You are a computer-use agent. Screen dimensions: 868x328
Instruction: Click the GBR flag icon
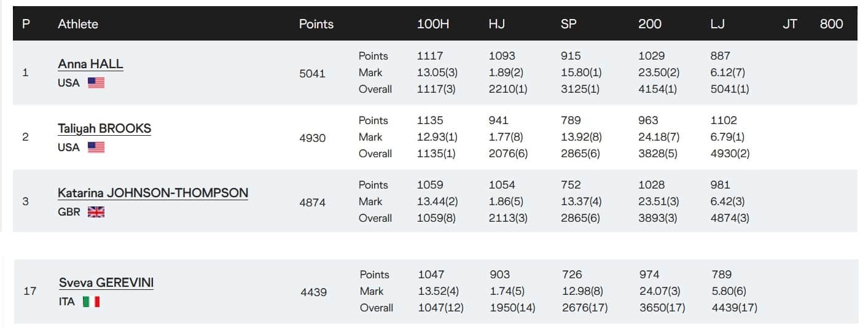pos(96,212)
